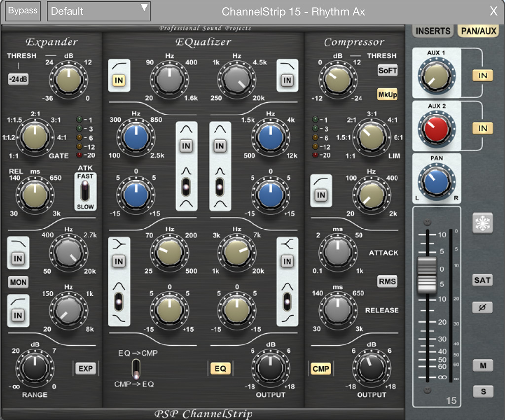Click the blue PAN knob
Image resolution: width=505 pixels, height=420 pixels.
[436, 182]
